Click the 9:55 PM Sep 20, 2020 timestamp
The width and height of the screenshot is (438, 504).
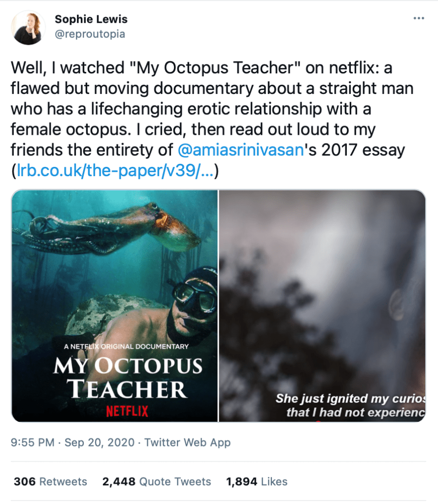pyautogui.click(x=72, y=442)
